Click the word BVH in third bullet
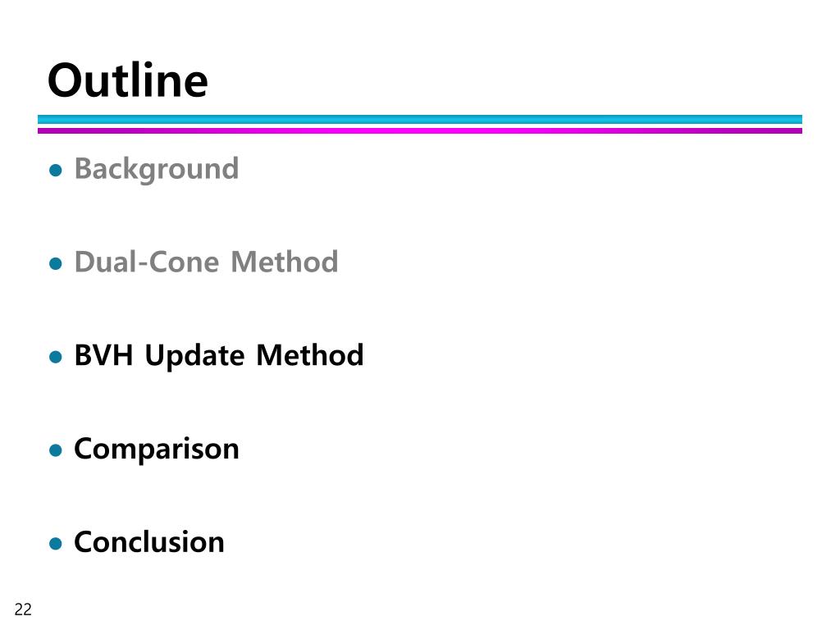 point(103,355)
